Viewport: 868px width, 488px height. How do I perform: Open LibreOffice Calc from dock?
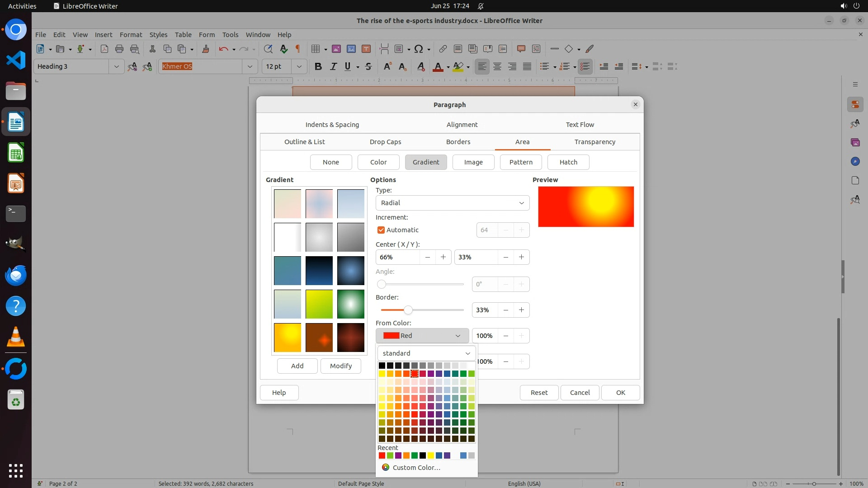(x=16, y=153)
